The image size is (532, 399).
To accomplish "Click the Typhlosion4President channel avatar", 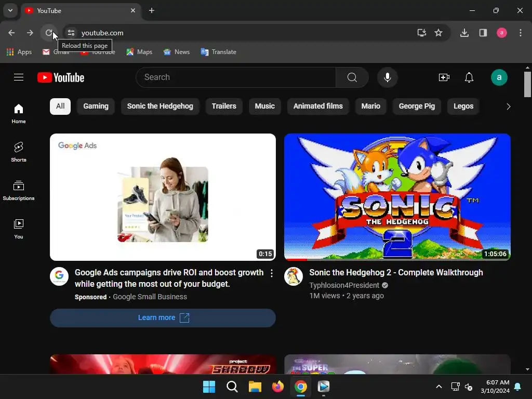I will click(x=294, y=276).
